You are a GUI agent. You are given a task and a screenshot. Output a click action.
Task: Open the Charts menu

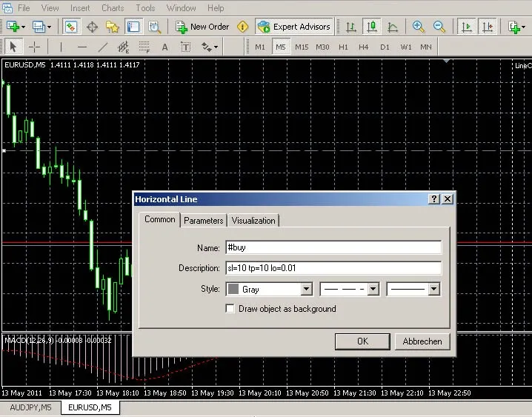113,8
